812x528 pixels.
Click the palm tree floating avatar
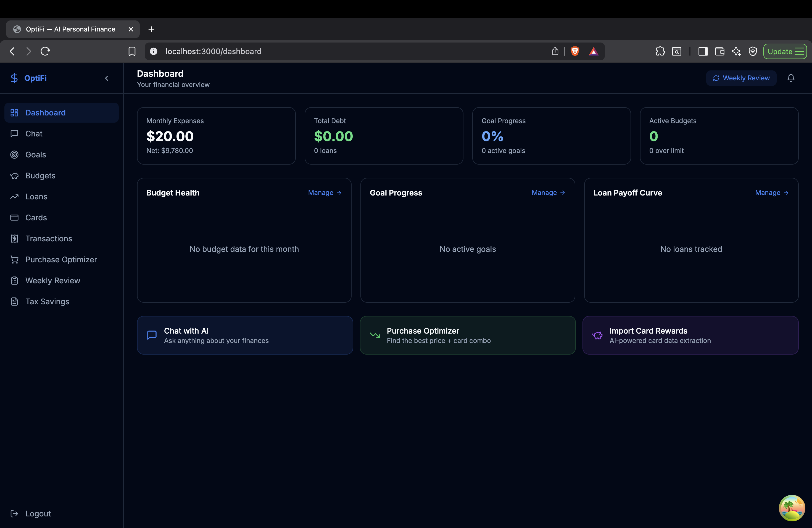click(792, 508)
